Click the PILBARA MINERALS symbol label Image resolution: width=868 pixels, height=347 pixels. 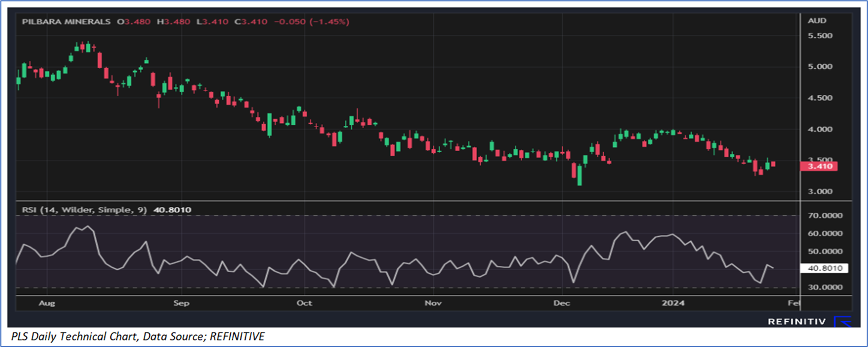point(66,22)
